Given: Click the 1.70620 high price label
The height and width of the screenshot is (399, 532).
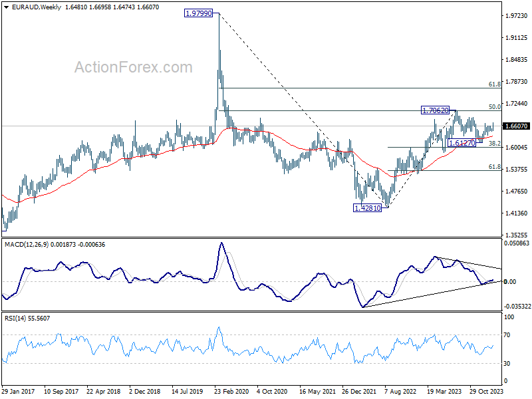Looking at the screenshot, I should [x=436, y=110].
